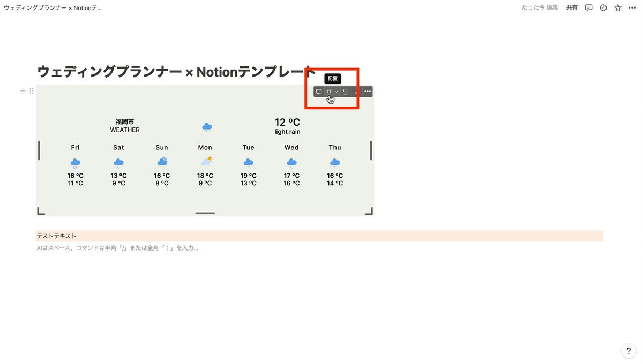Click the embed's left edge resize handle

(39, 150)
